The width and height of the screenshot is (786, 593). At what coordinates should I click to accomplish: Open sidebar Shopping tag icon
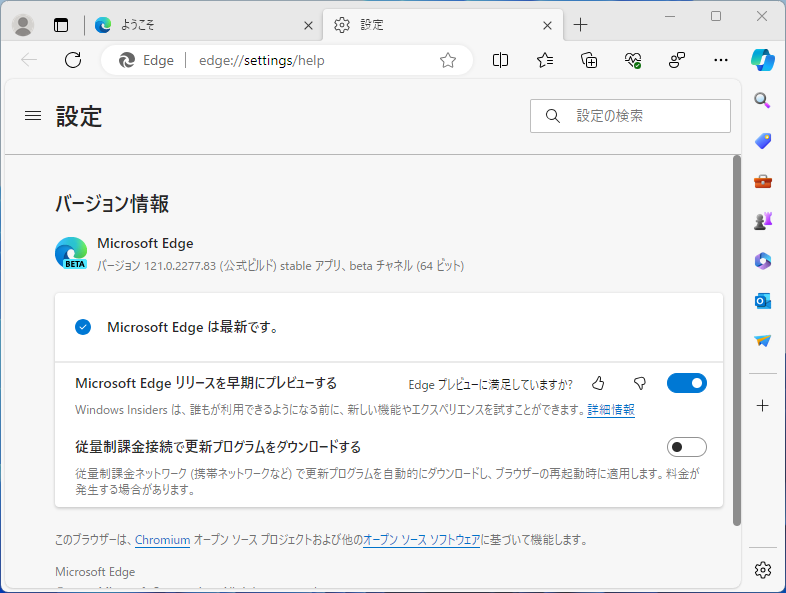pos(762,141)
